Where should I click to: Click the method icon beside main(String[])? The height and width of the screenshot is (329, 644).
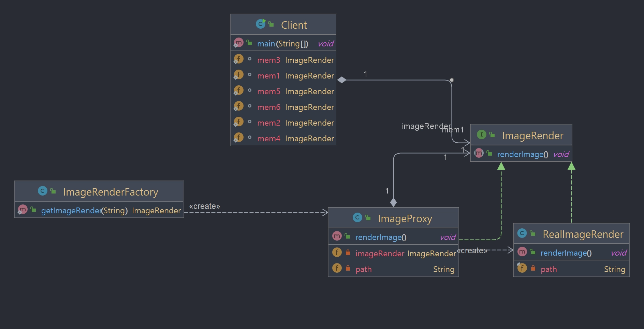(x=238, y=43)
